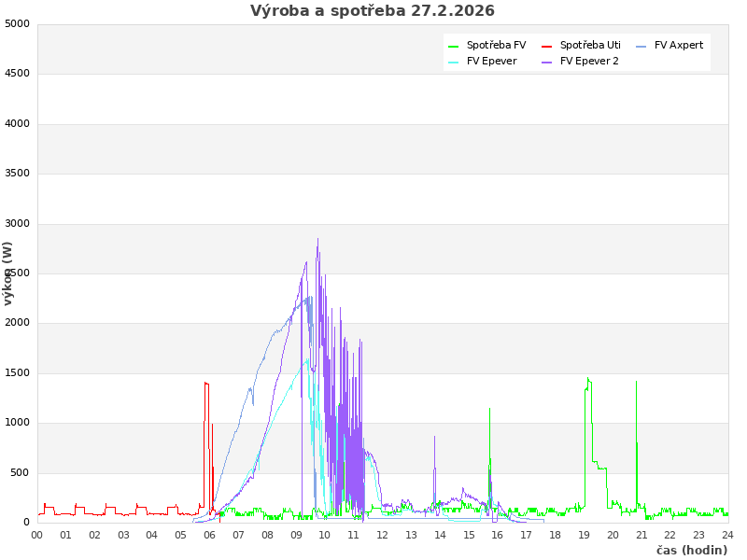Select hour 12 on the time axis

[383, 535]
